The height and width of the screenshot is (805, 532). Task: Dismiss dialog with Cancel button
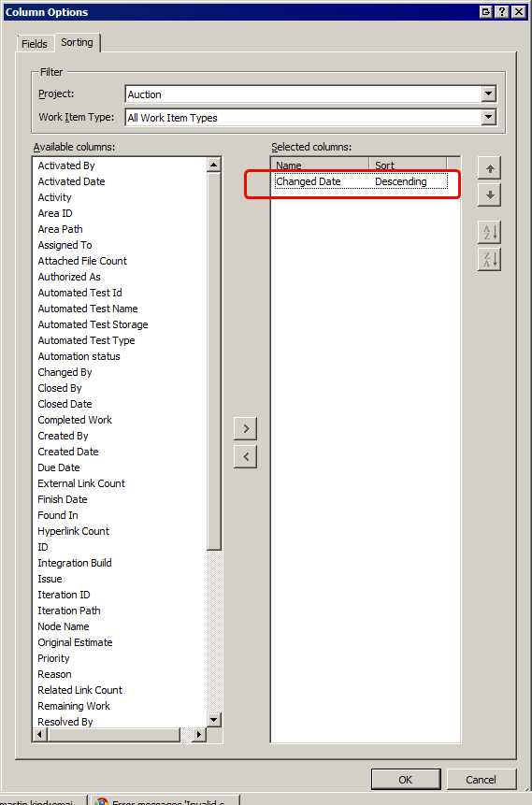point(481,780)
